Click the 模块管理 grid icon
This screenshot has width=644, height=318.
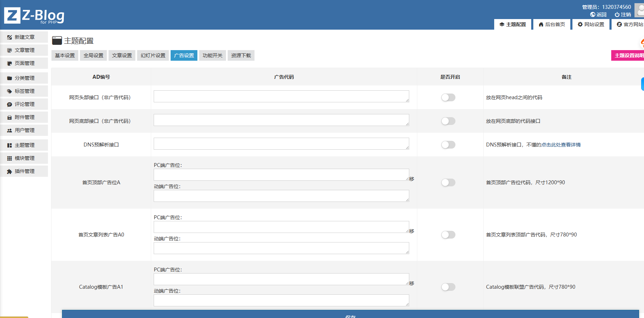click(x=10, y=158)
